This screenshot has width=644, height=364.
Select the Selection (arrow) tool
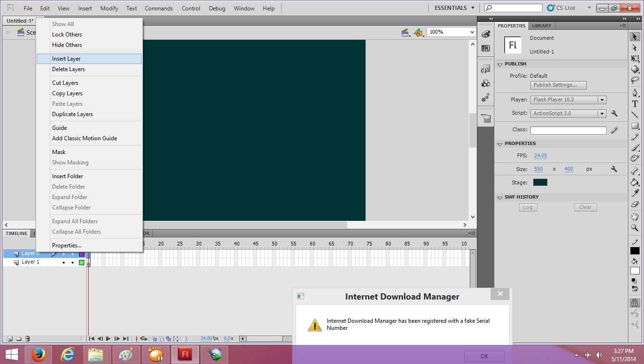click(635, 37)
